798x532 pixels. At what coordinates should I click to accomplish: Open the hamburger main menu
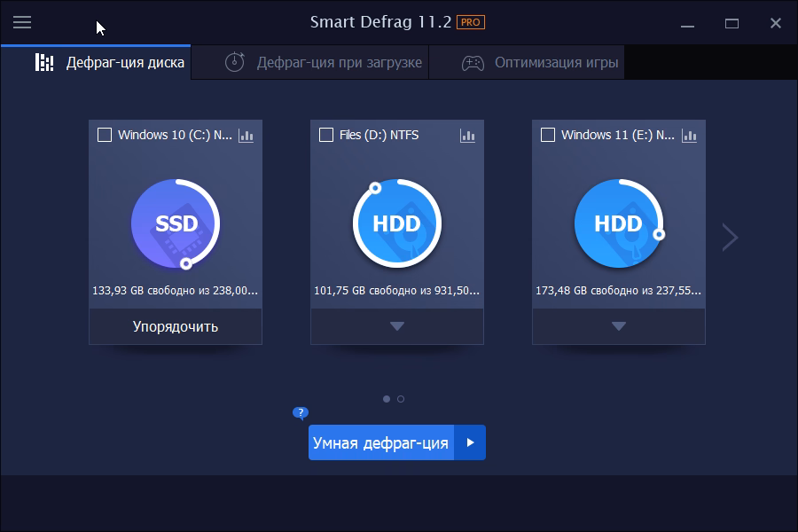(22, 22)
